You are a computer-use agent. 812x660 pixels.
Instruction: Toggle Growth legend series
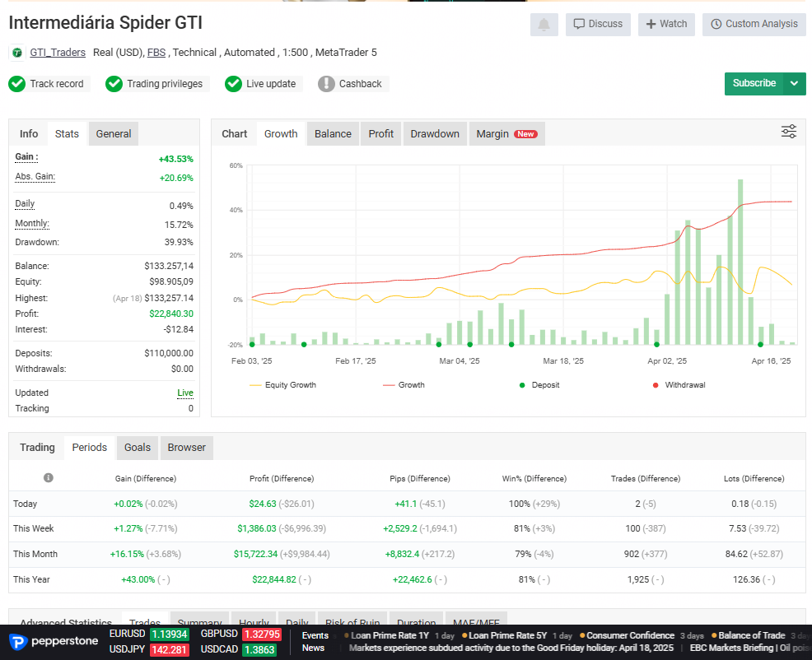[x=404, y=384]
